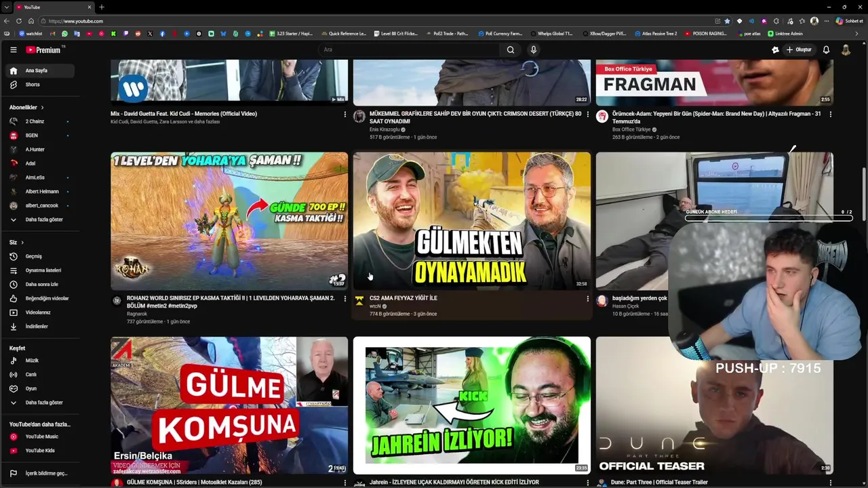This screenshot has width=868, height=488.
Task: Expand Daha fazla göster under Keşfet
Action: [x=41, y=403]
